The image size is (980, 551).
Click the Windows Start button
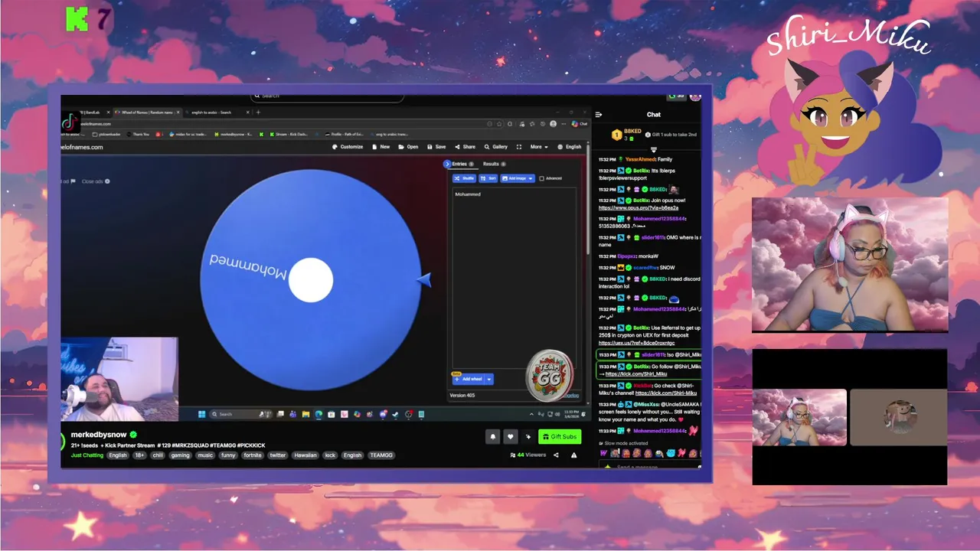(x=202, y=414)
